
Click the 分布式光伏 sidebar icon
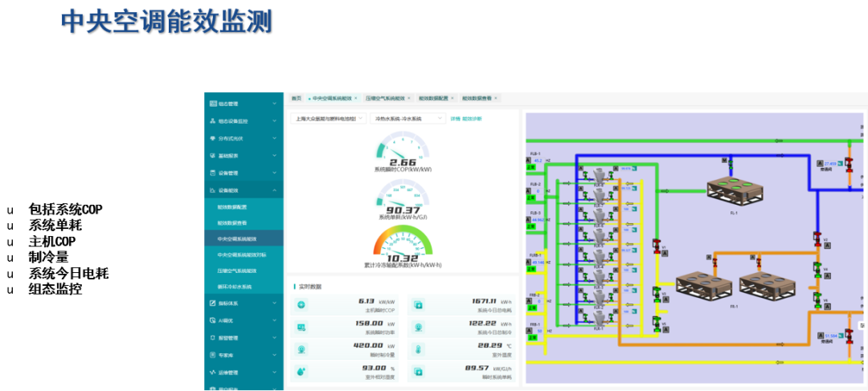click(213, 138)
